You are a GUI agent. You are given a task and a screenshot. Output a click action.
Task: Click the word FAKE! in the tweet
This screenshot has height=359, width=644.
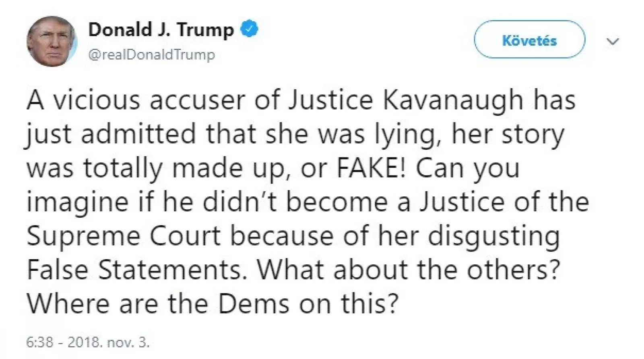[x=371, y=168]
